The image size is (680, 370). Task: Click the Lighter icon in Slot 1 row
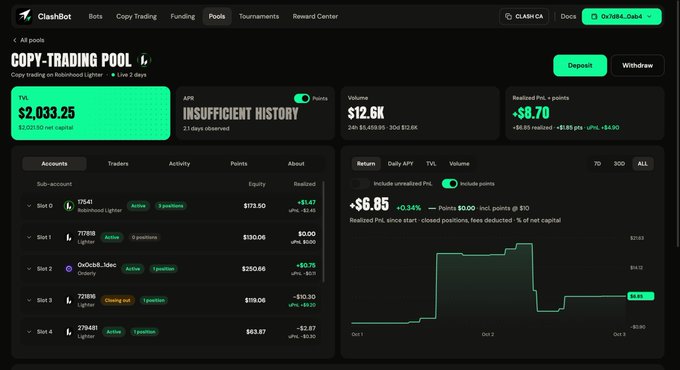pos(69,237)
